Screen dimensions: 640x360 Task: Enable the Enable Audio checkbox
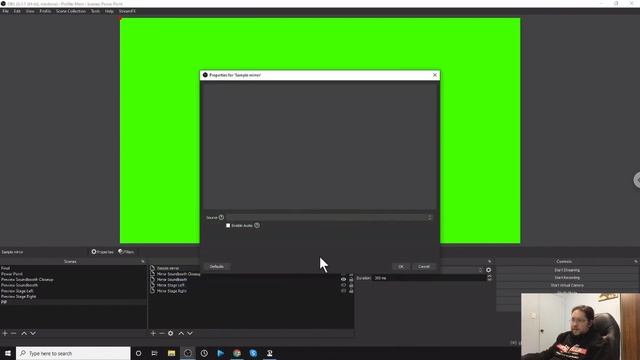coord(228,225)
